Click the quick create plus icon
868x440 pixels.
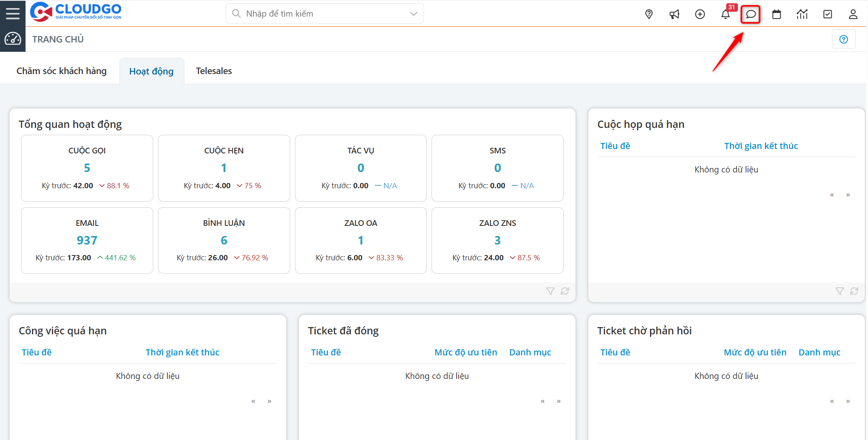[700, 14]
